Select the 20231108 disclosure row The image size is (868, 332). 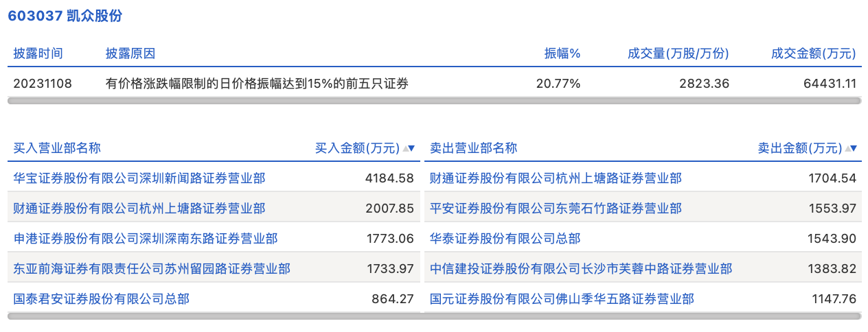(434, 84)
